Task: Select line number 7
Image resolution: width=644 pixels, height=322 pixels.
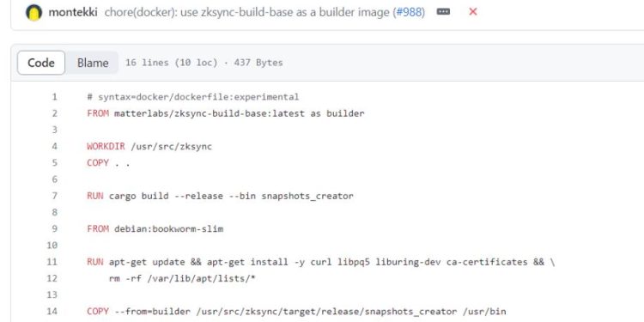Action: coord(54,196)
